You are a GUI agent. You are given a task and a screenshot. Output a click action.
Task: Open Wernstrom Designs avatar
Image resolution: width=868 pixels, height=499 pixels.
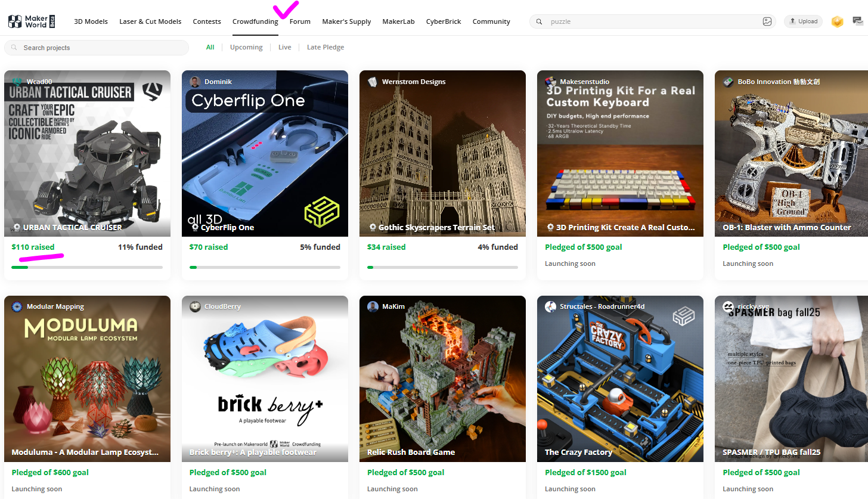373,82
